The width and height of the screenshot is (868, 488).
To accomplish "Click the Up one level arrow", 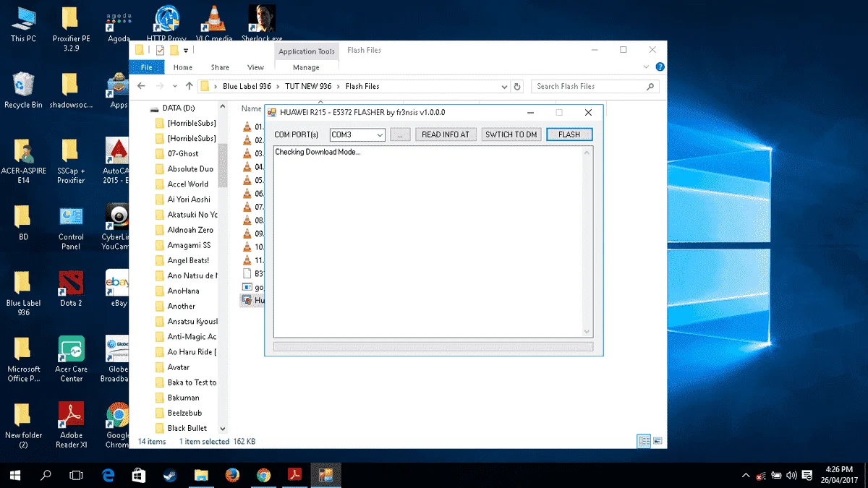I will coord(190,86).
